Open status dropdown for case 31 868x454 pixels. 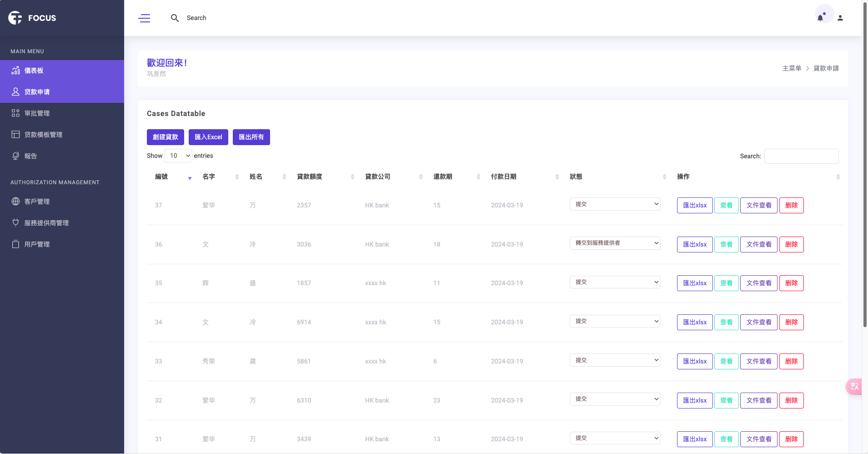point(615,438)
